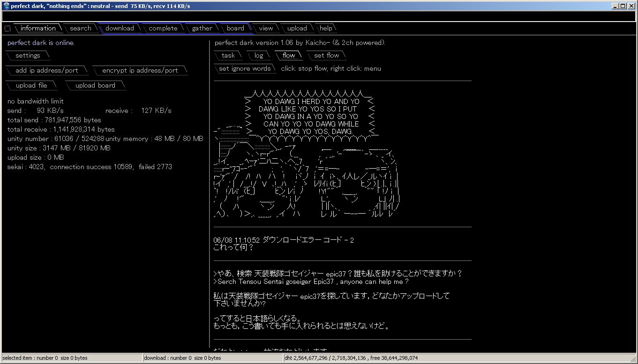The image size is (638, 364).
Task: Click the Perfect Dark title bar icon
Action: click(6, 6)
